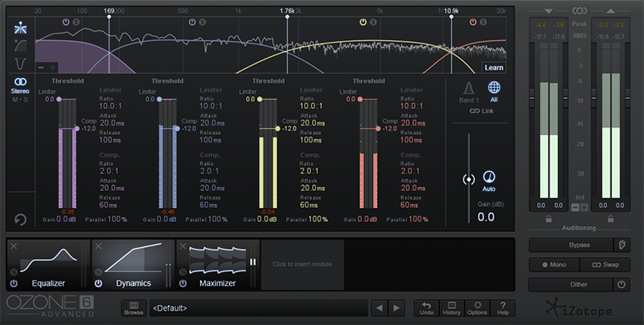Click the Learn crossover button

[493, 68]
